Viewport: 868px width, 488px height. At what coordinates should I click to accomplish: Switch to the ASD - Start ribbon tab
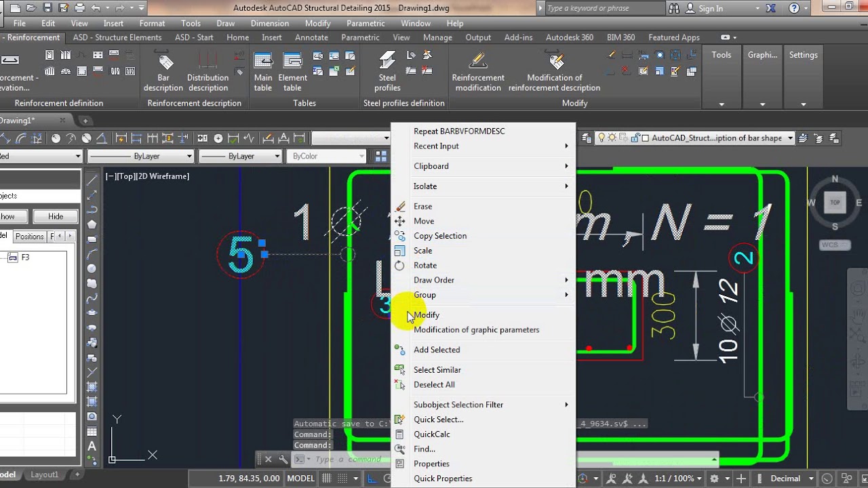pos(194,38)
